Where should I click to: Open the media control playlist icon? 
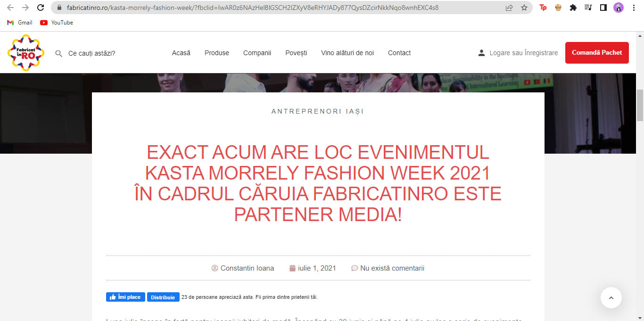tap(588, 8)
